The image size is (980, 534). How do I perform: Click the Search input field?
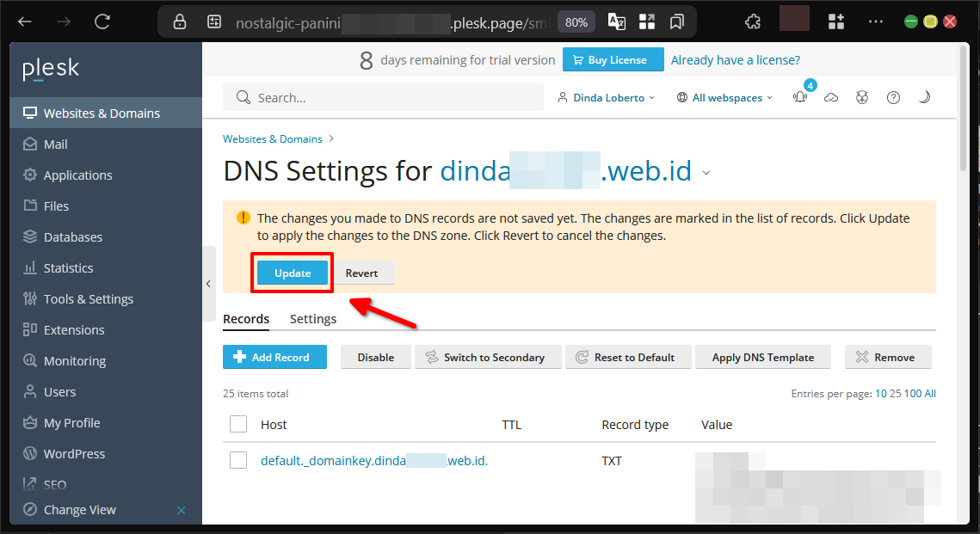[384, 98]
